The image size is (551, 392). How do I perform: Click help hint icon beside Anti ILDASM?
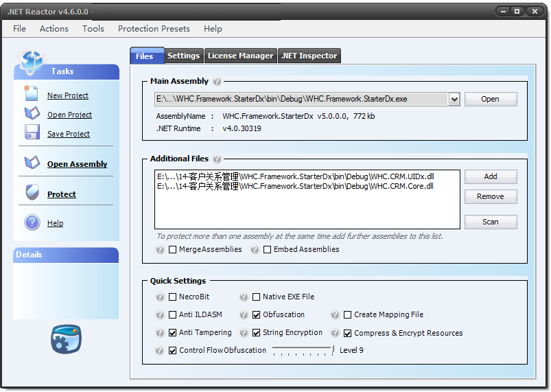160,314
